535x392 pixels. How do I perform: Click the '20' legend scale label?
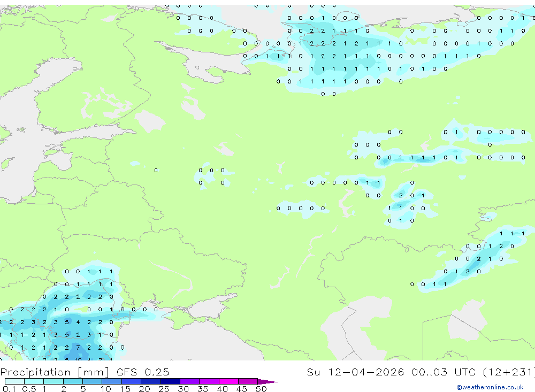(144, 389)
